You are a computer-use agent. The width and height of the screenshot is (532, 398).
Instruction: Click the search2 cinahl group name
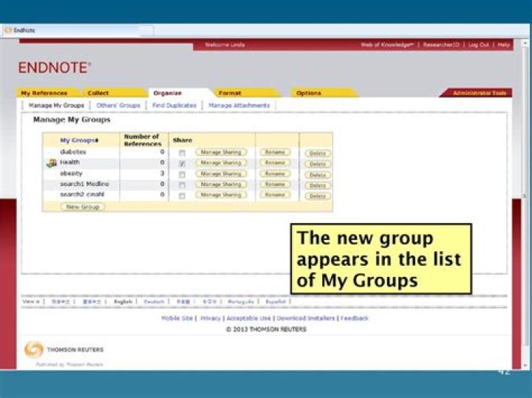pos(82,194)
